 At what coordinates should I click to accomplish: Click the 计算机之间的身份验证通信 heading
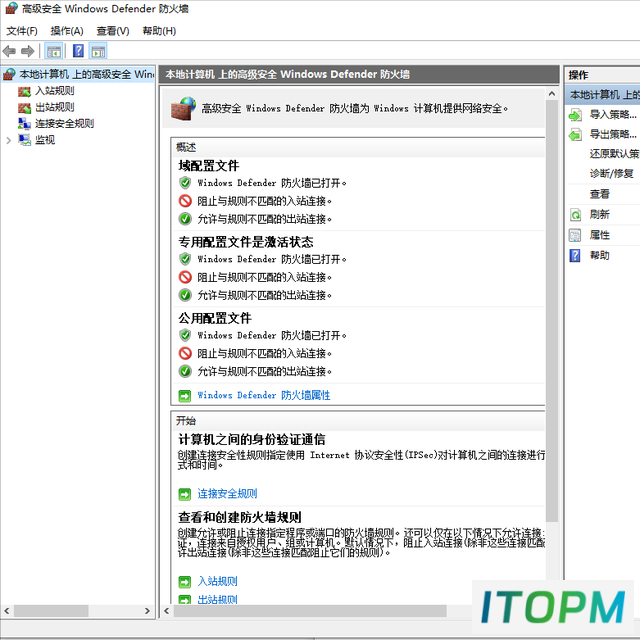252,440
